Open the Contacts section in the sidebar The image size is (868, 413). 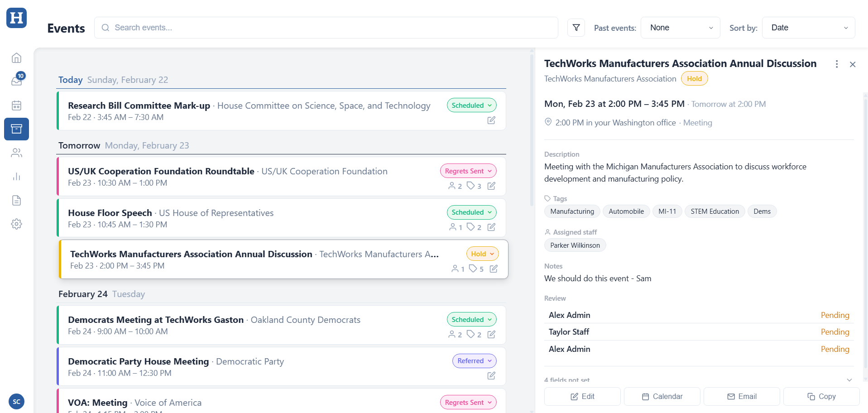click(16, 153)
